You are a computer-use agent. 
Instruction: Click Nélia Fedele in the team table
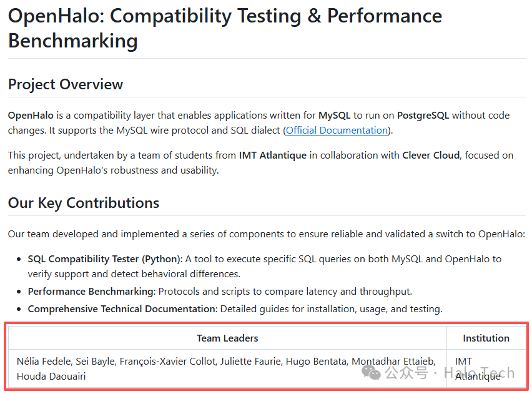[x=43, y=362]
